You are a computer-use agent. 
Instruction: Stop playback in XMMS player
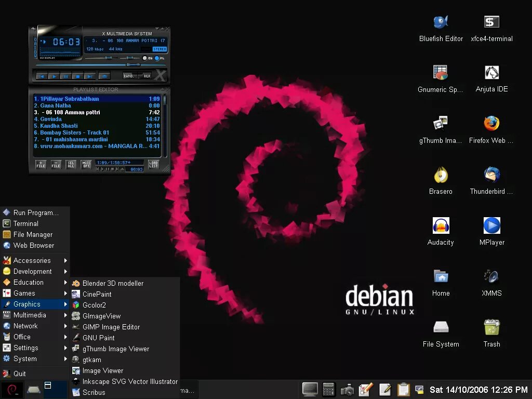77,76
